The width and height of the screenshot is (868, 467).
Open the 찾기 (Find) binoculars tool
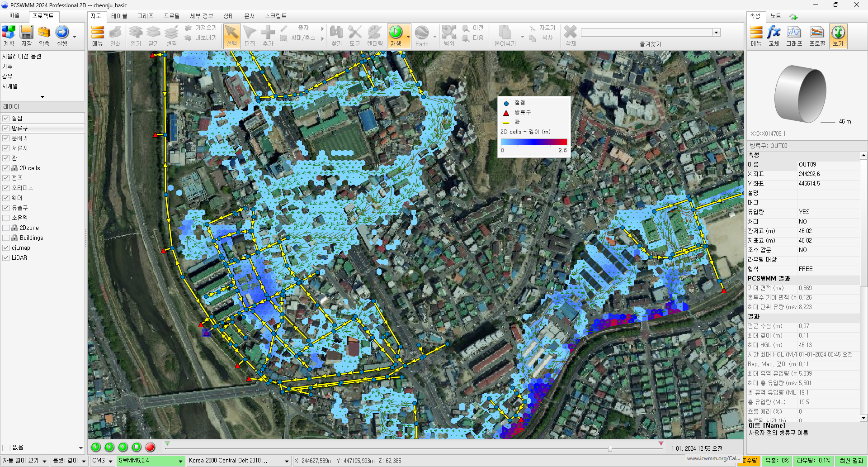336,33
